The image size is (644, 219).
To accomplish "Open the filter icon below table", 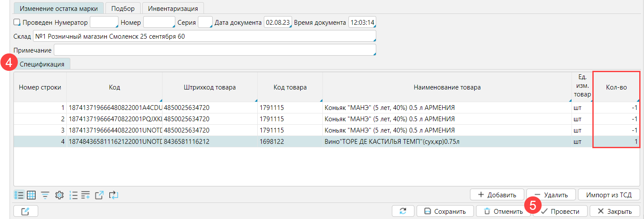I will (45, 195).
